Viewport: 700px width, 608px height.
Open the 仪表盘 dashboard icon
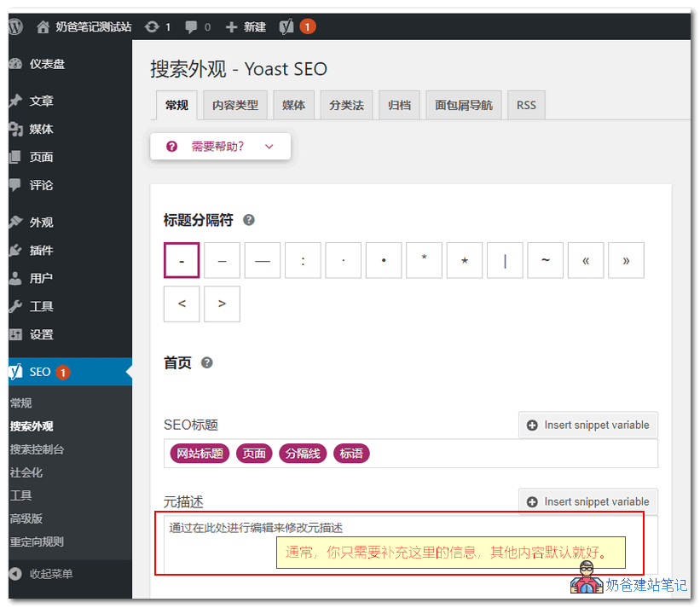pos(14,63)
